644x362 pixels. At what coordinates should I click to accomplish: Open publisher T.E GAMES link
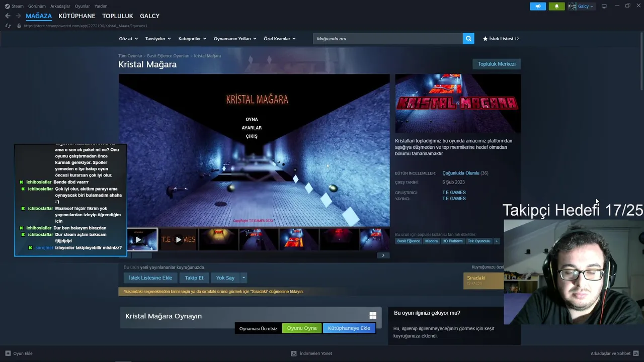coord(454,199)
